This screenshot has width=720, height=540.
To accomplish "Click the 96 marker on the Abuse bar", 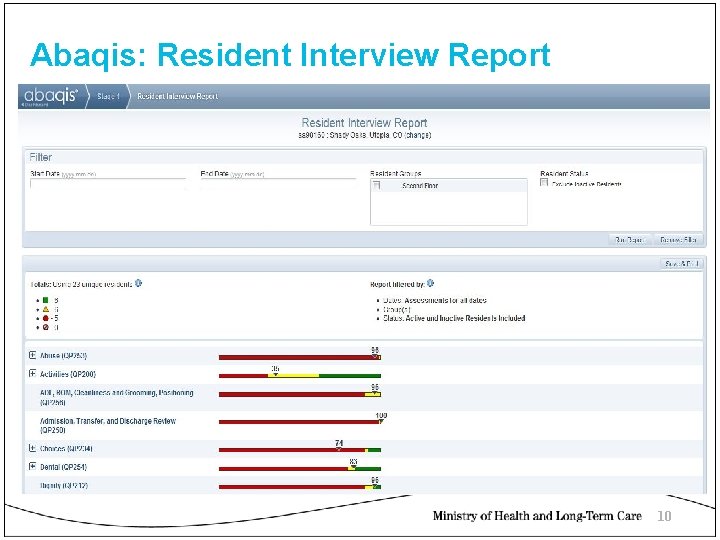I will pyautogui.click(x=375, y=352).
